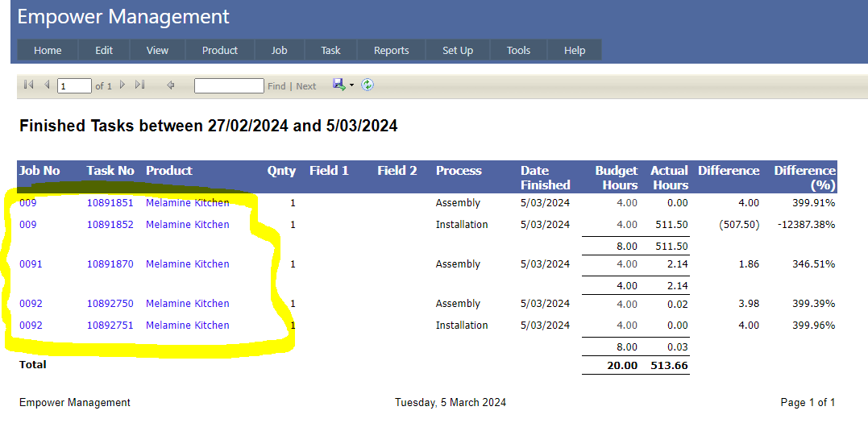Click Melamine Kitchen for task 10892751
The height and width of the screenshot is (448, 868).
click(x=187, y=326)
